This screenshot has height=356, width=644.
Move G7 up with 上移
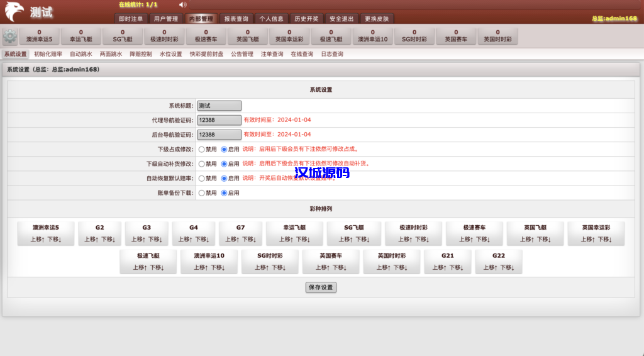point(232,239)
